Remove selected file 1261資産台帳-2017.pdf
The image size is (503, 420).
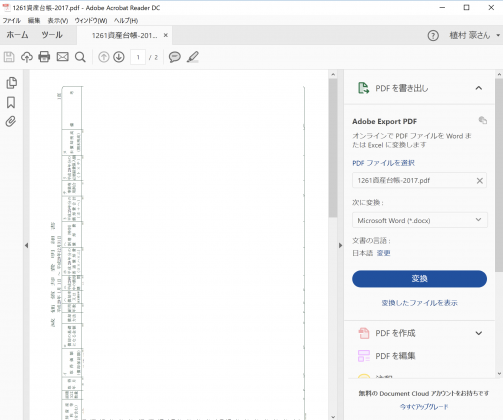pyautogui.click(x=480, y=181)
